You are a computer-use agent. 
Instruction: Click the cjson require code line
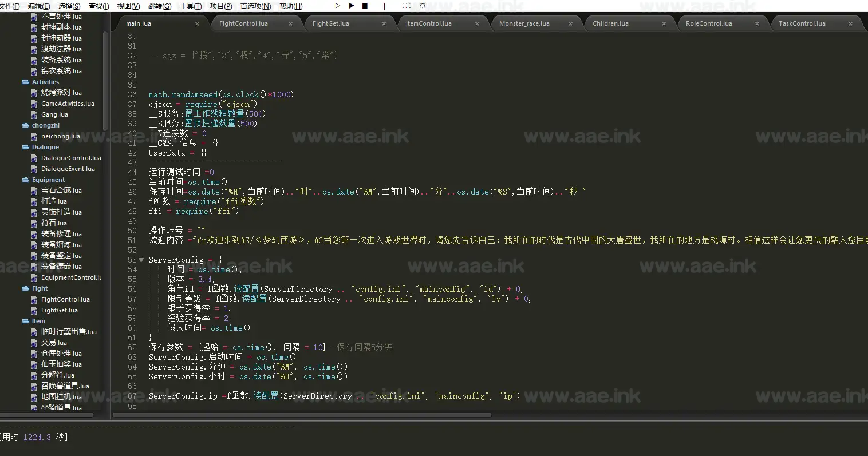click(x=203, y=104)
